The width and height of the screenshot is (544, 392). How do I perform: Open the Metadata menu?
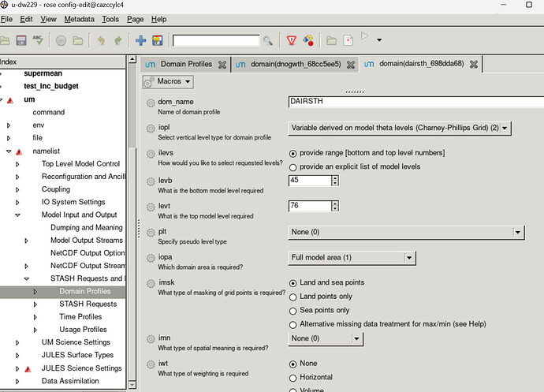click(x=79, y=20)
